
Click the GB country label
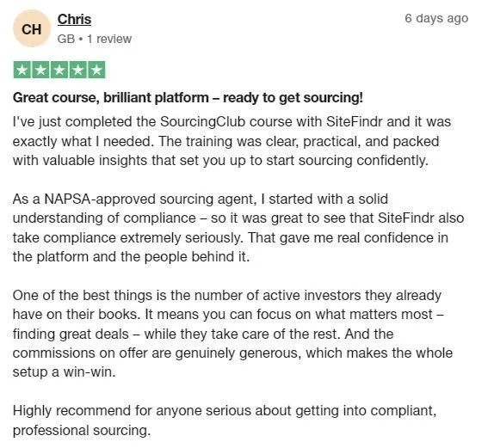66,39
